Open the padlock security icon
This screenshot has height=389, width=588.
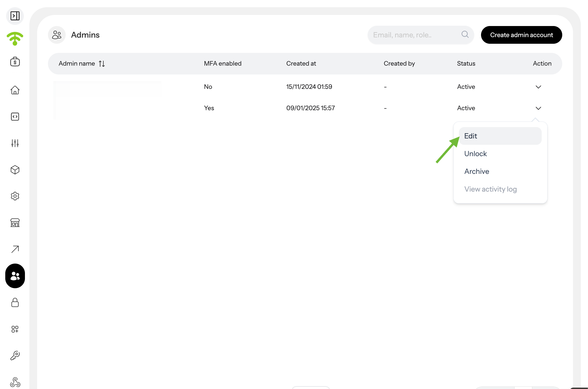click(15, 302)
